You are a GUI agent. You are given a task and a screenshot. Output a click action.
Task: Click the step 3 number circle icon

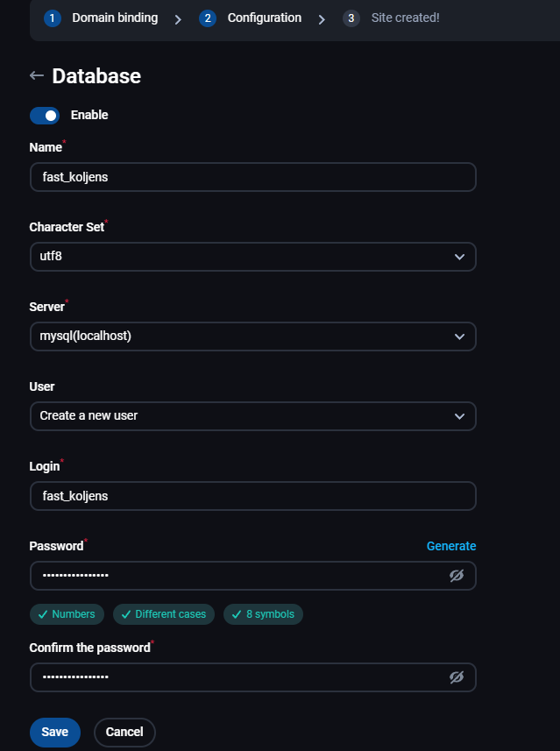coord(351,18)
